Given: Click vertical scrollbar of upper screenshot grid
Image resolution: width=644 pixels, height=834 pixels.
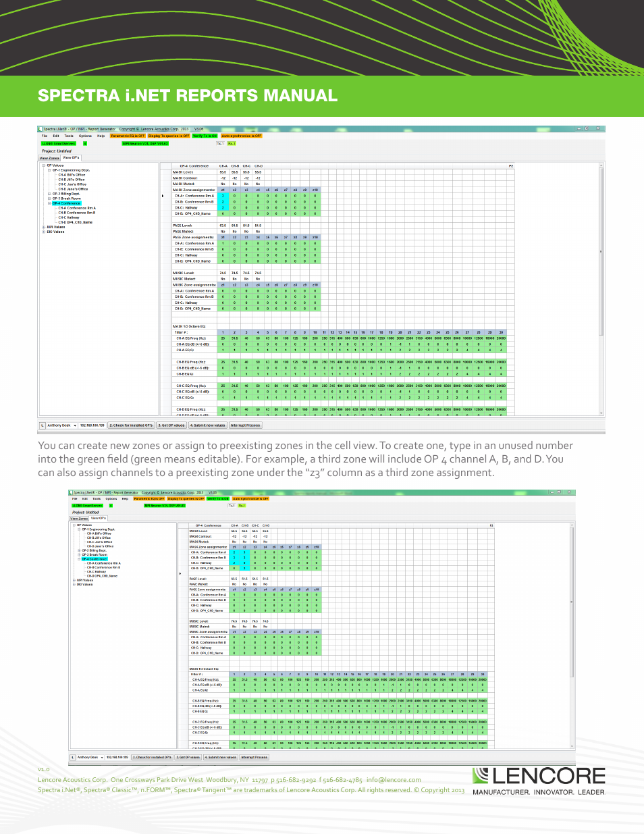Looking at the screenshot, I should point(601,288).
